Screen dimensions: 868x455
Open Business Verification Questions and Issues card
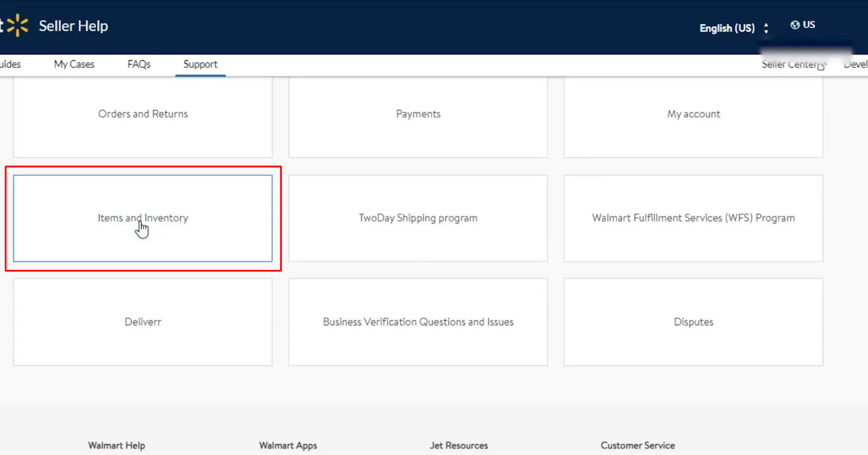click(x=418, y=322)
